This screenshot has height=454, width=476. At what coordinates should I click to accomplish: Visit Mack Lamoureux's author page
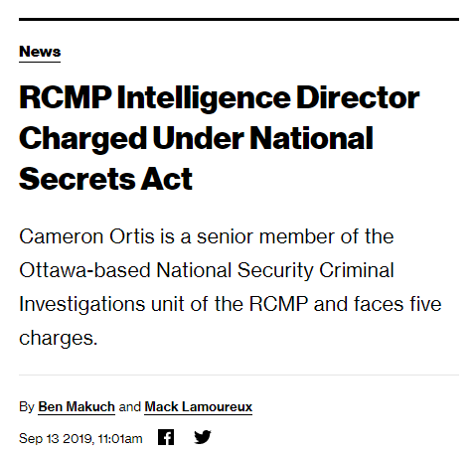pyautogui.click(x=199, y=406)
